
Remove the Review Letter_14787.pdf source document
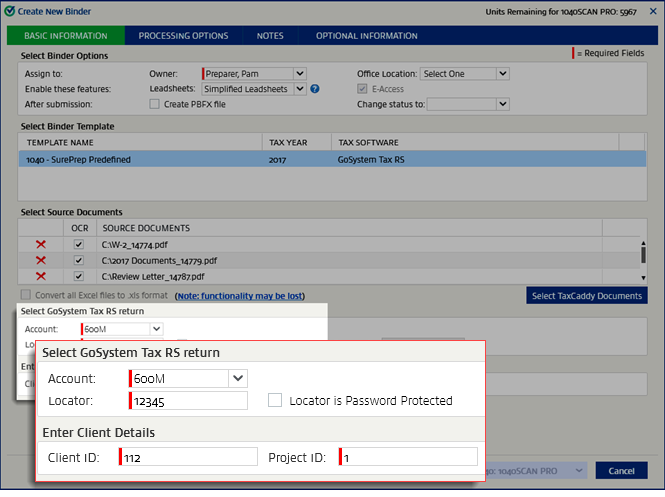click(41, 276)
